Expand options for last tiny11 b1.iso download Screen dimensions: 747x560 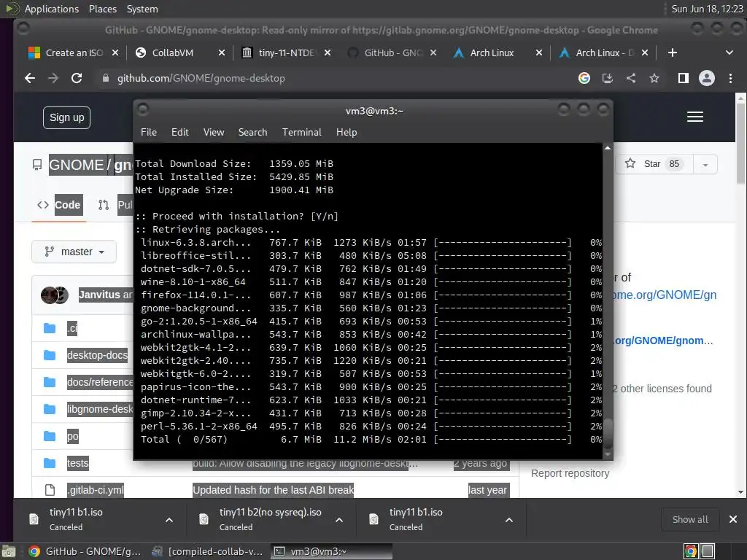click(508, 520)
